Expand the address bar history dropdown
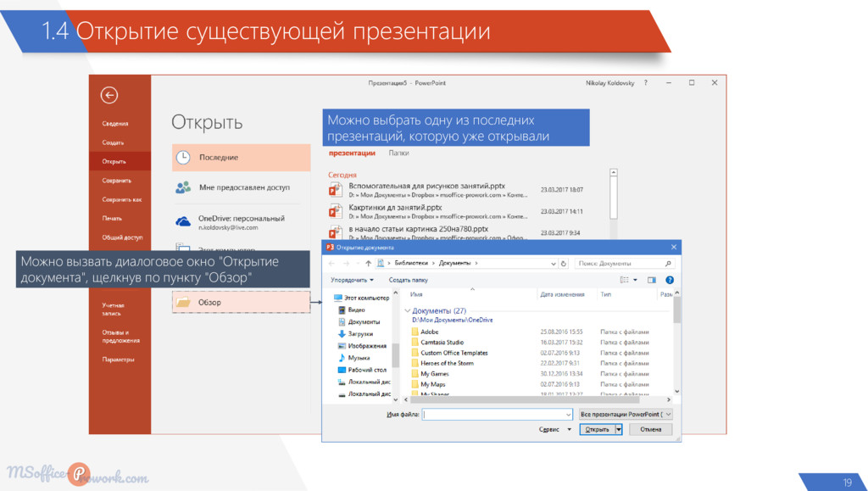 click(553, 264)
